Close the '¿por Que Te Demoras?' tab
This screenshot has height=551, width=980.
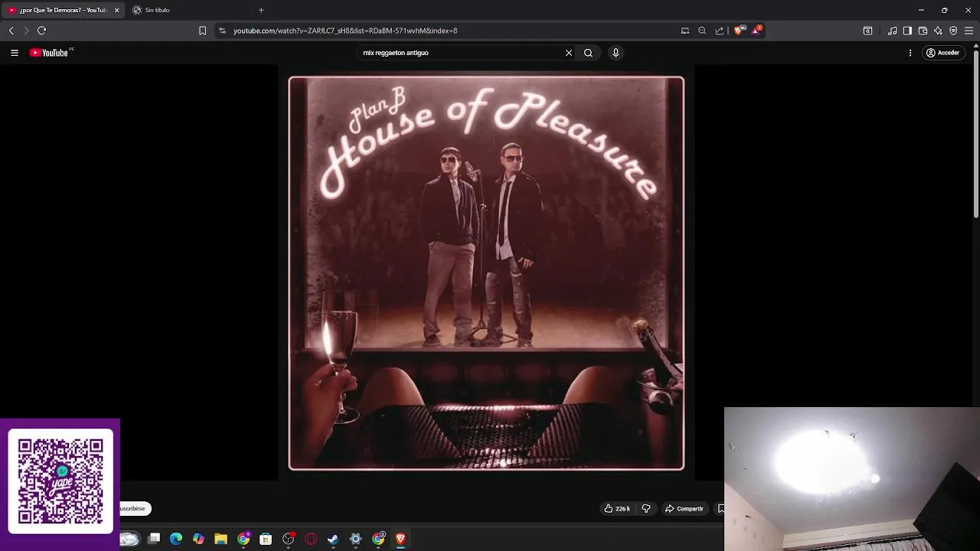117,10
